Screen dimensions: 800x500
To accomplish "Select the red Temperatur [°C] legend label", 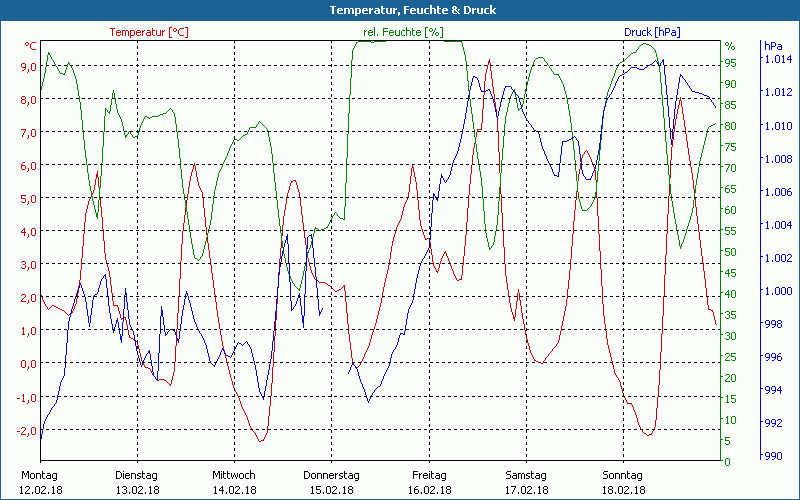I will tap(149, 32).
